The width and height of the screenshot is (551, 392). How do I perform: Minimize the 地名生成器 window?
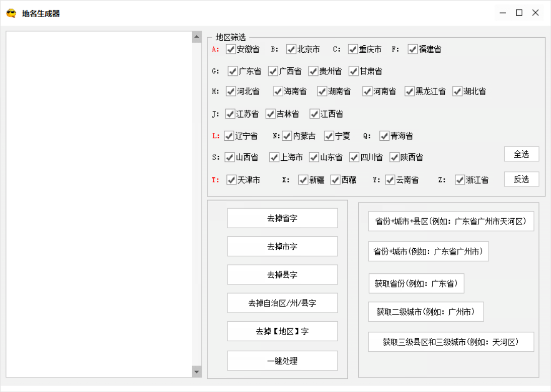point(503,13)
